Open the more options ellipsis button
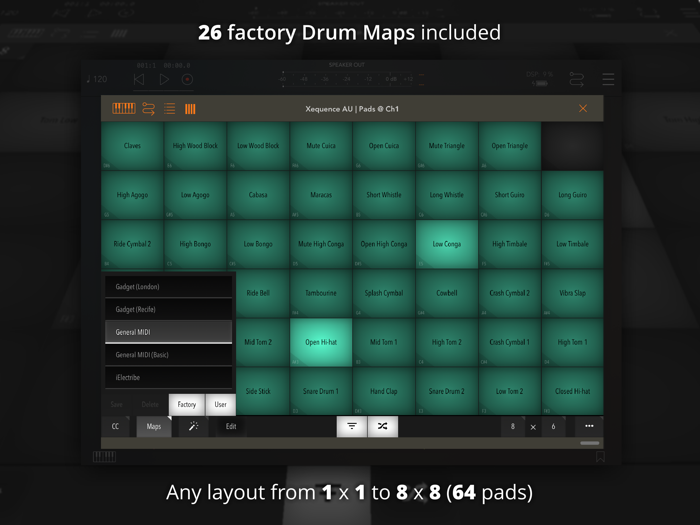This screenshot has width=700, height=525. (x=589, y=426)
